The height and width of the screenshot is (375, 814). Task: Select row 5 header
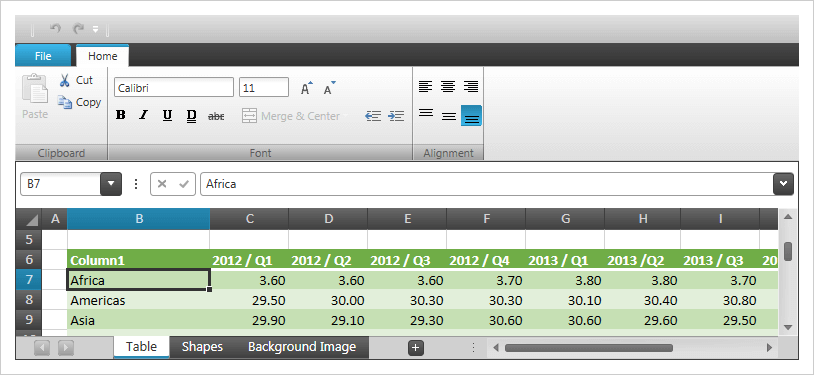tap(29, 240)
